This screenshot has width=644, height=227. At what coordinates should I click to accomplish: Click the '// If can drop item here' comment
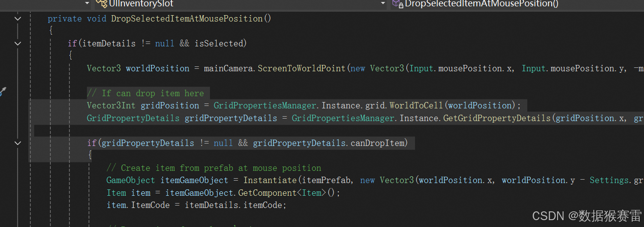click(145, 93)
